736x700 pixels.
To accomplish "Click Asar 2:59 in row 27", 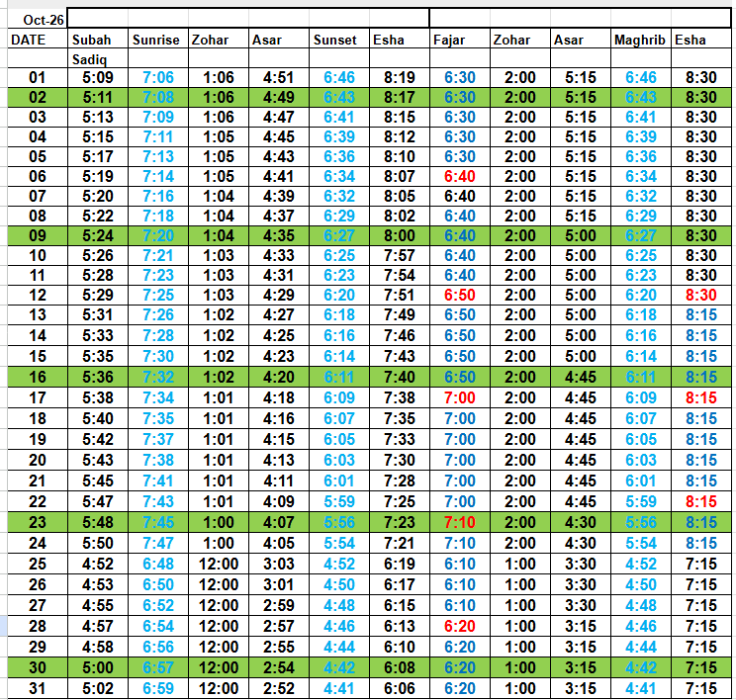I will (279, 605).
